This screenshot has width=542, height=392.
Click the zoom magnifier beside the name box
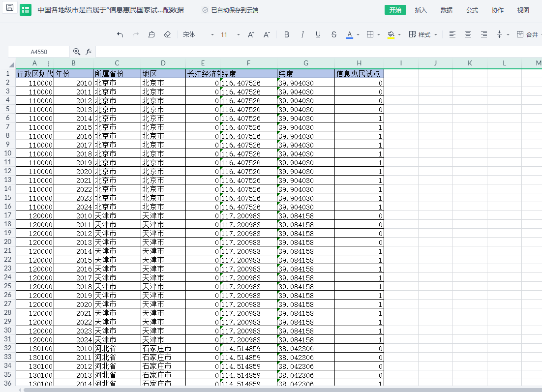tap(77, 52)
